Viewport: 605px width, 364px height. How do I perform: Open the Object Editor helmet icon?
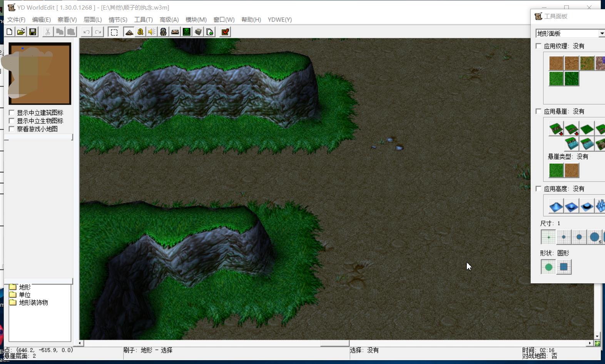[164, 32]
